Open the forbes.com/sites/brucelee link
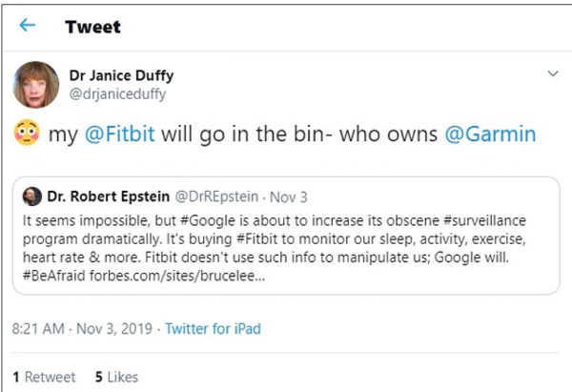Viewport: 572px width, 392px height. pos(177,276)
